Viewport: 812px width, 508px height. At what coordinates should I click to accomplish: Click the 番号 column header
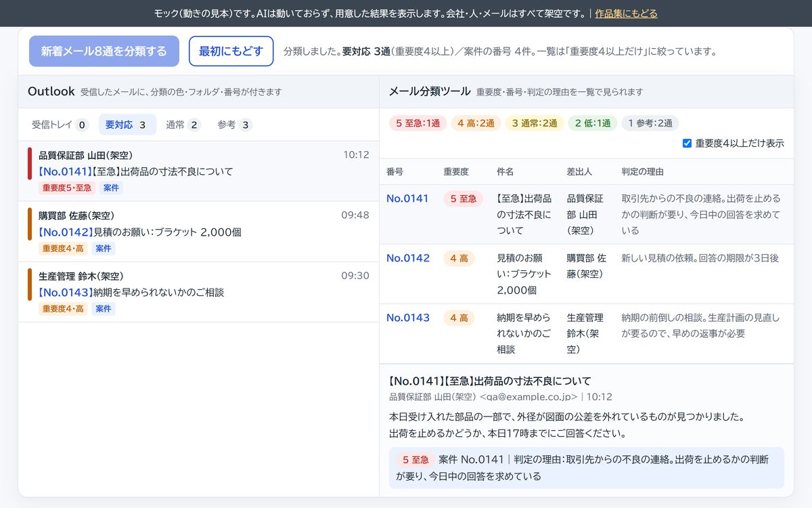[394, 172]
